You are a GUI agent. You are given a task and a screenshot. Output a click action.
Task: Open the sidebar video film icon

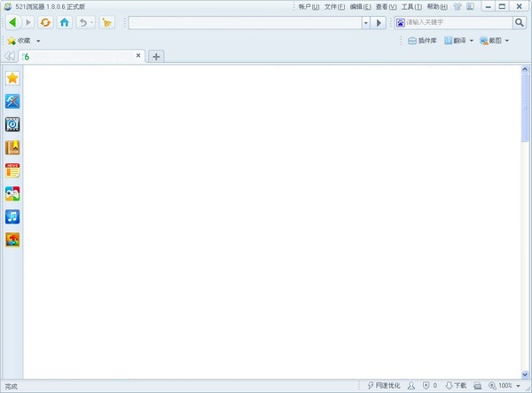12,124
